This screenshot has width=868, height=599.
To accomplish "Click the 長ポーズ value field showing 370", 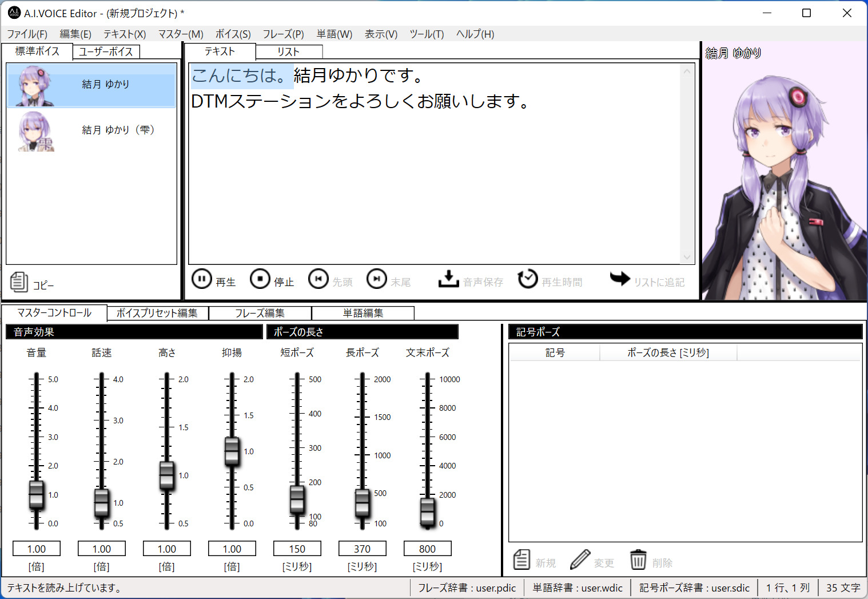I will pos(363,549).
